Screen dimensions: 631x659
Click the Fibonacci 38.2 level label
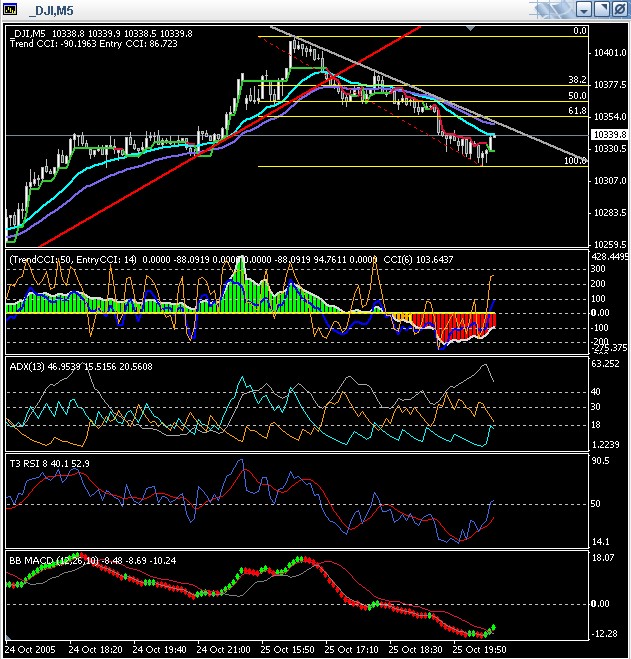[x=577, y=79]
